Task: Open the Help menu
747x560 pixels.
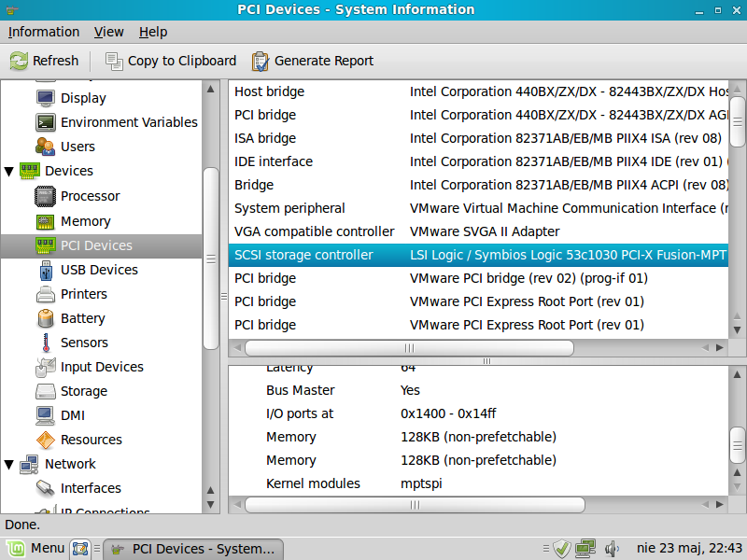Action: click(x=153, y=32)
